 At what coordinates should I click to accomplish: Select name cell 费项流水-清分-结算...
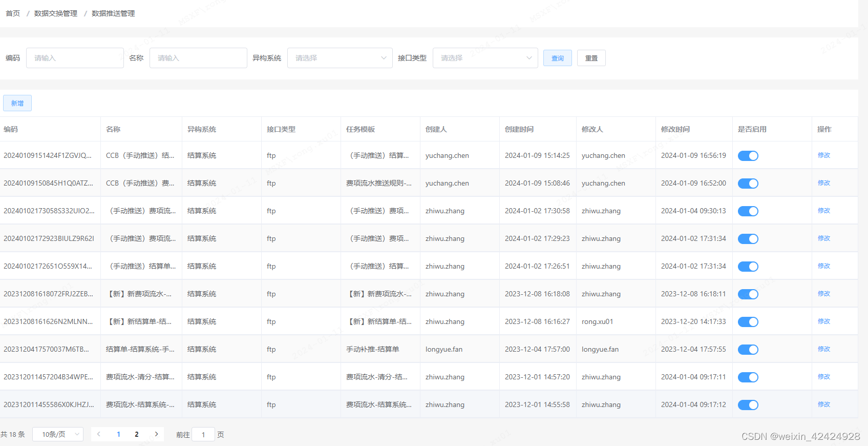(x=140, y=377)
